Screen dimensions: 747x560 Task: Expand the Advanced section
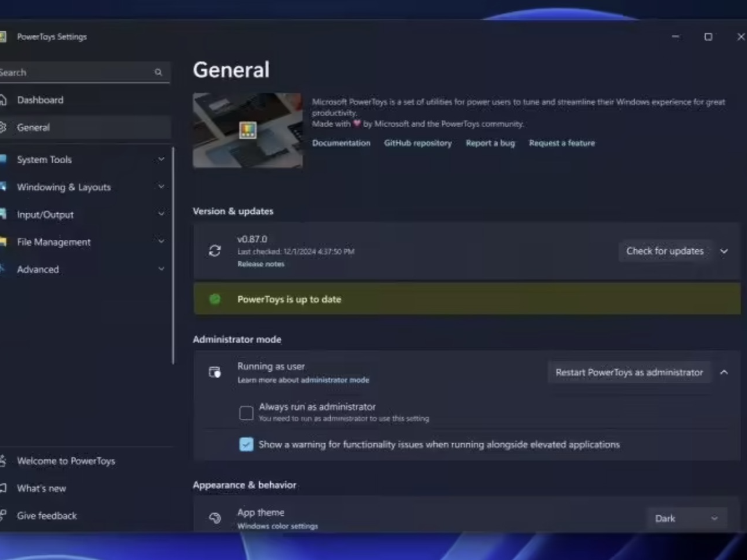click(x=161, y=269)
